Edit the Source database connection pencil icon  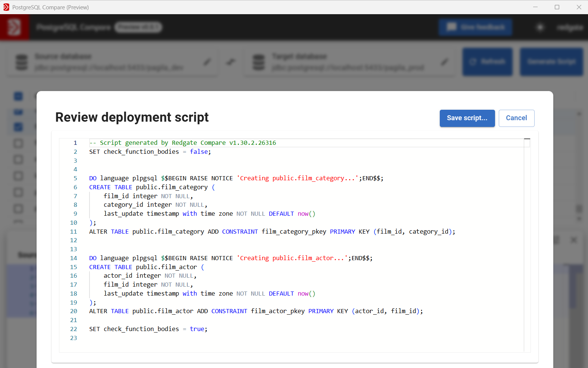(207, 62)
